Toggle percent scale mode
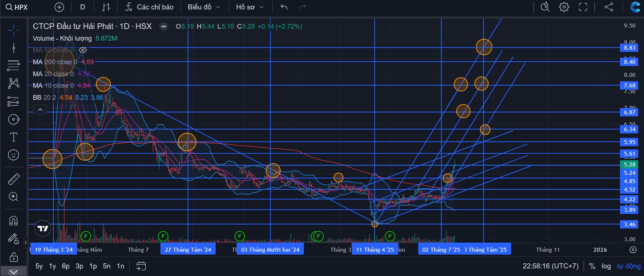Viewport: 644px width, 276px height. [x=592, y=266]
